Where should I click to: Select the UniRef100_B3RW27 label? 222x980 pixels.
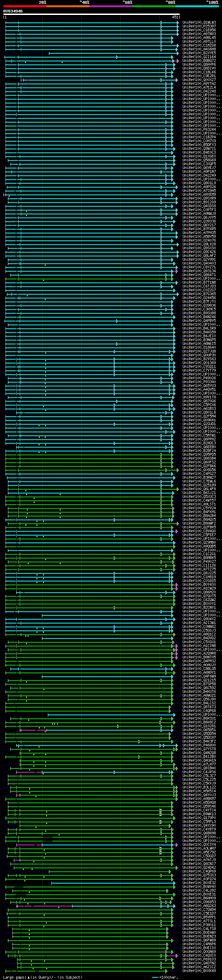point(199,477)
